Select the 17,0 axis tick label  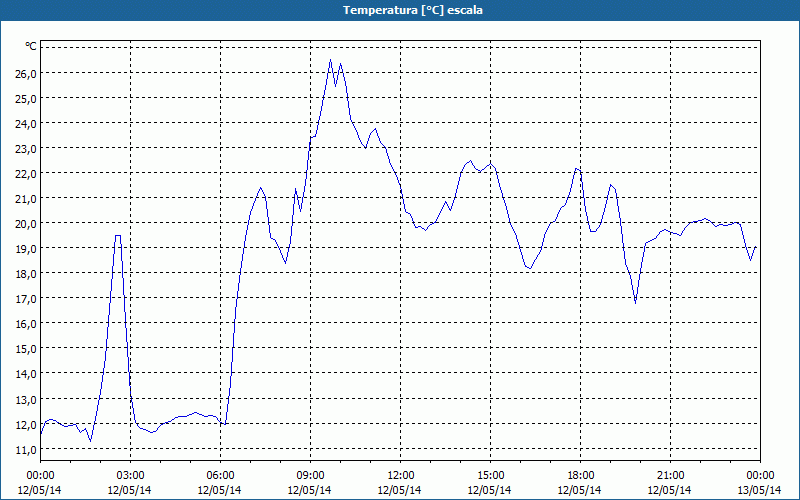tap(26, 299)
